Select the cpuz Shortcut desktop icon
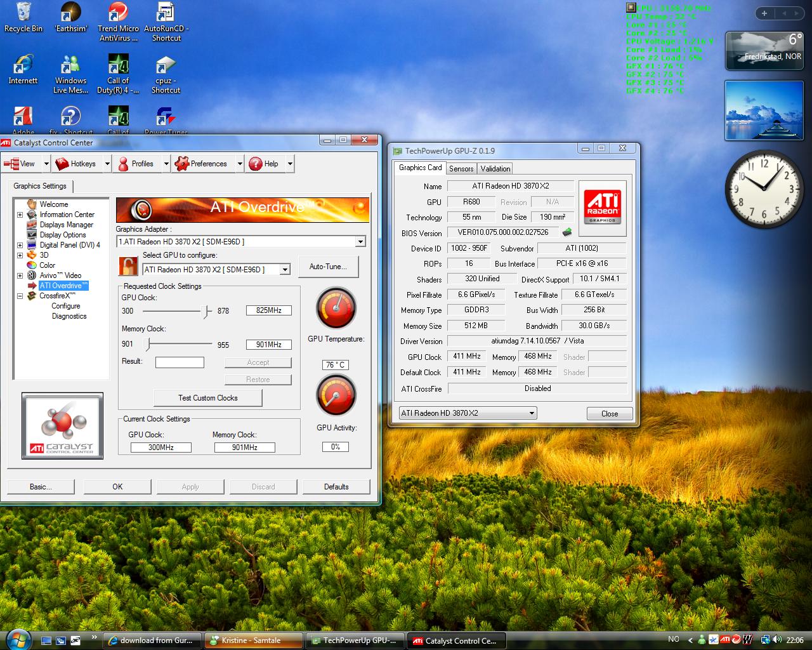This screenshot has width=812, height=650. 166,74
